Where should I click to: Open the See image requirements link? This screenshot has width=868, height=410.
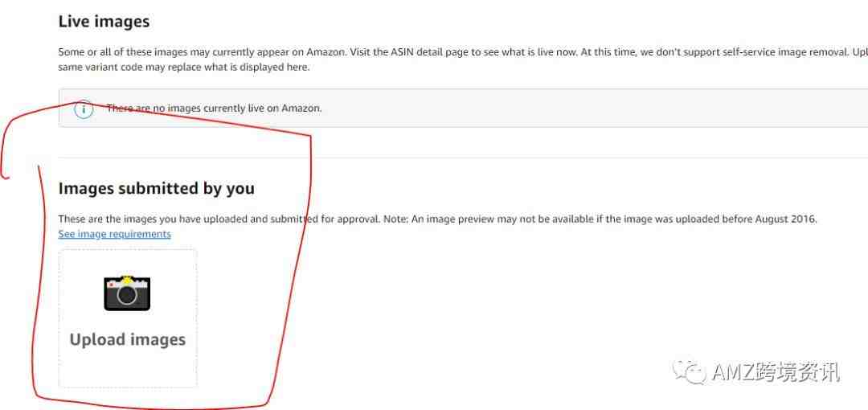(x=115, y=234)
